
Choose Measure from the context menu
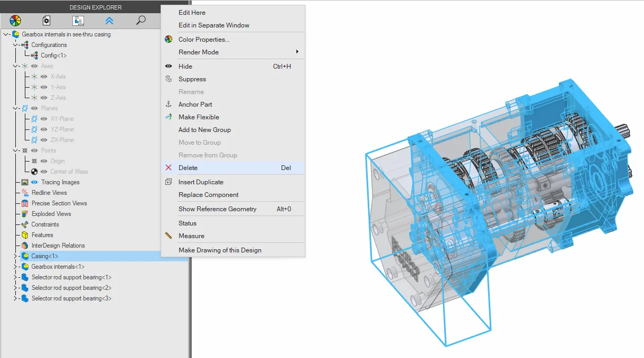click(x=233, y=236)
